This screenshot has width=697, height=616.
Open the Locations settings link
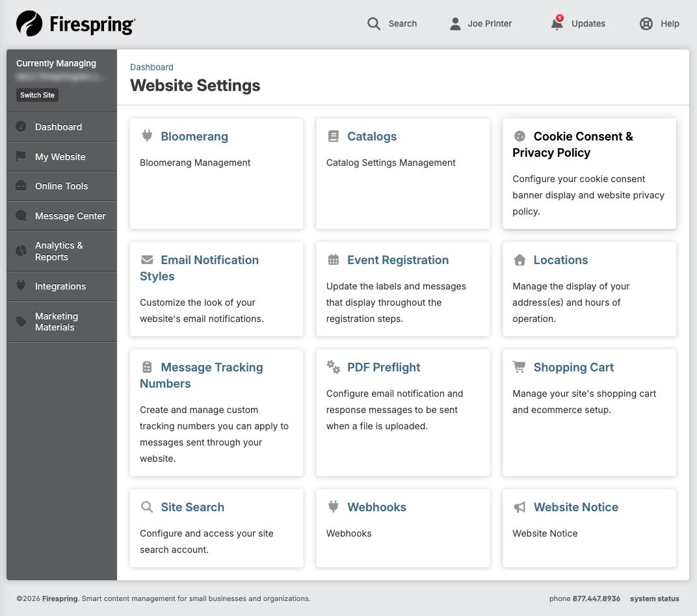tap(560, 260)
